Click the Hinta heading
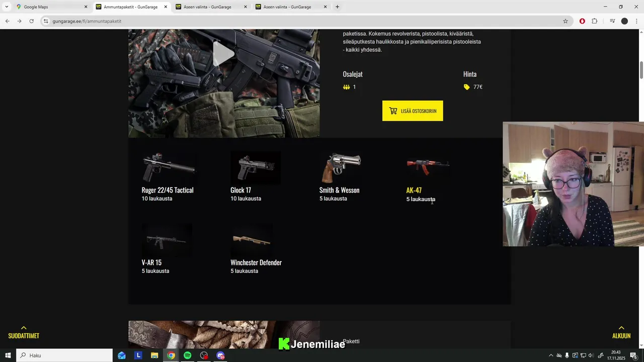This screenshot has width=644, height=362. point(470,74)
